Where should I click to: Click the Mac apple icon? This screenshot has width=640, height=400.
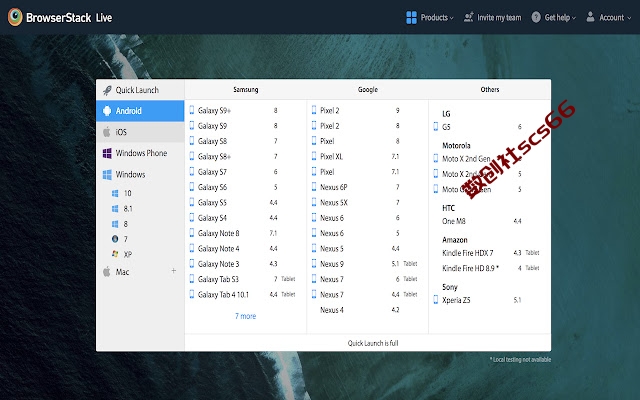coord(107,272)
